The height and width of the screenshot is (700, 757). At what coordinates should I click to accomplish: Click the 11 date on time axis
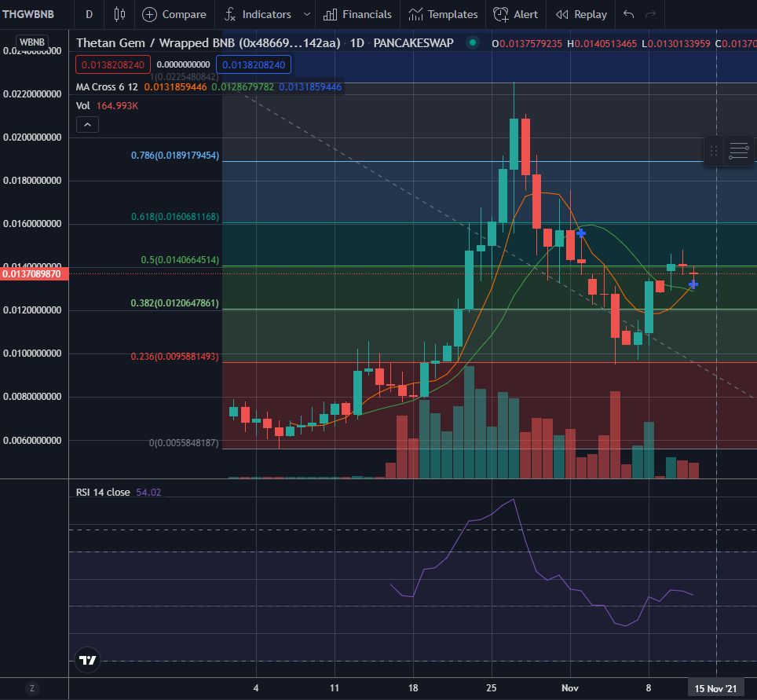click(x=335, y=688)
